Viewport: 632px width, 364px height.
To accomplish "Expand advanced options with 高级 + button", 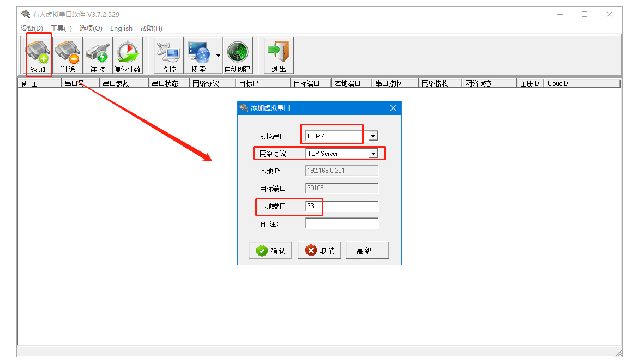I will pyautogui.click(x=368, y=251).
